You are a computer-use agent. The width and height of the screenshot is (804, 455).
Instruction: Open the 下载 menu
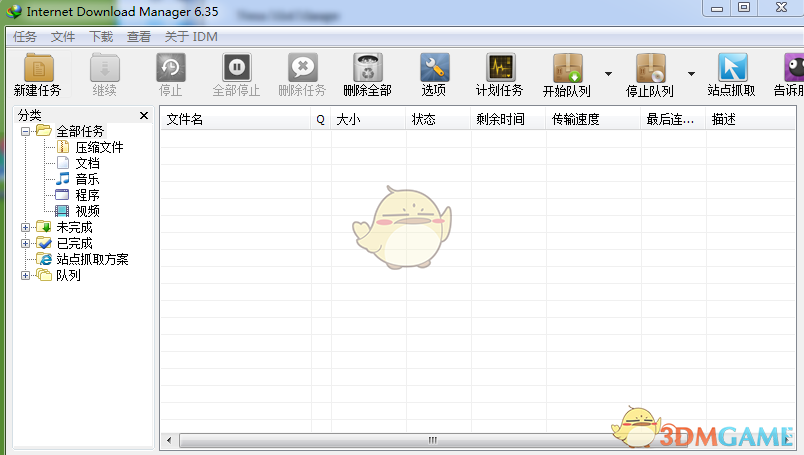click(101, 37)
